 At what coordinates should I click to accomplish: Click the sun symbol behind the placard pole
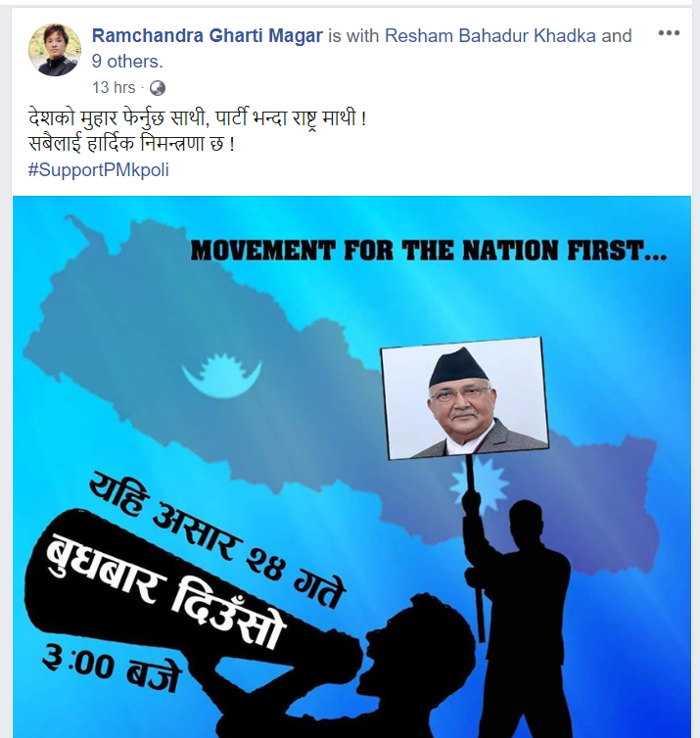pyautogui.click(x=479, y=484)
